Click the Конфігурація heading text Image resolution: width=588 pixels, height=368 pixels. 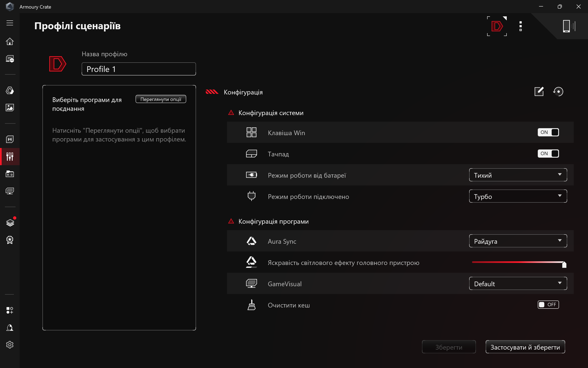pos(243,92)
